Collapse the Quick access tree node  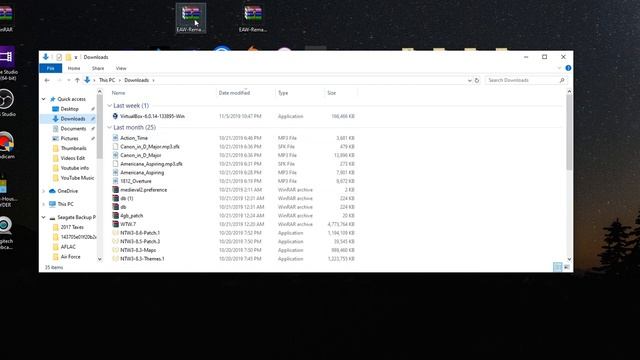pyautogui.click(x=44, y=99)
